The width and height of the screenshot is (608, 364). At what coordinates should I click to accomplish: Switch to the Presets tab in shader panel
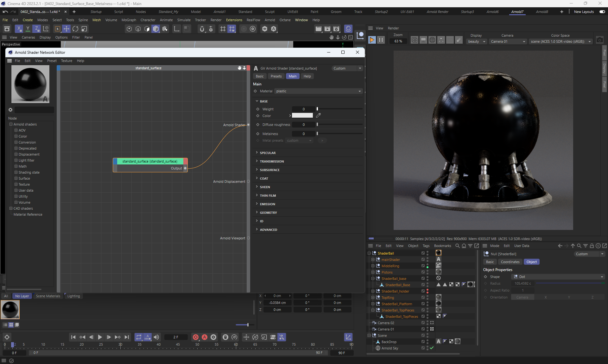click(x=276, y=76)
